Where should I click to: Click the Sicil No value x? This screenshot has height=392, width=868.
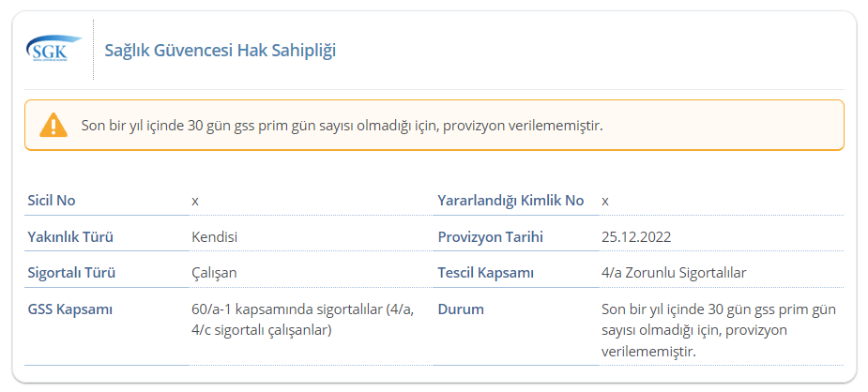(195, 202)
